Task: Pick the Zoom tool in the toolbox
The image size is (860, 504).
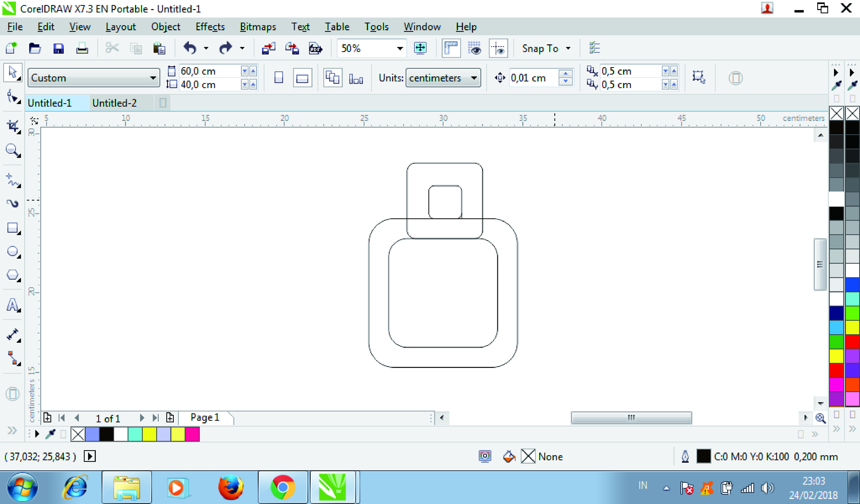Action: (13, 150)
